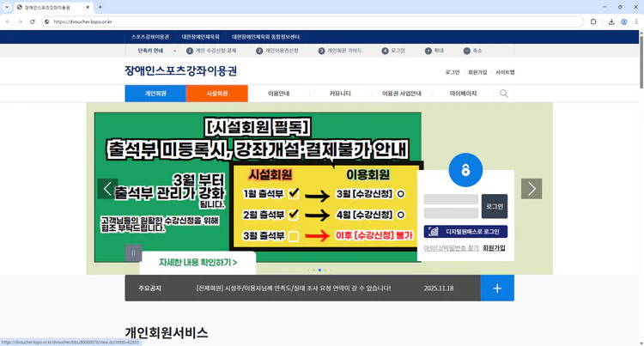
Task: Expand the 커뮤니티 menu
Action: (x=340, y=94)
